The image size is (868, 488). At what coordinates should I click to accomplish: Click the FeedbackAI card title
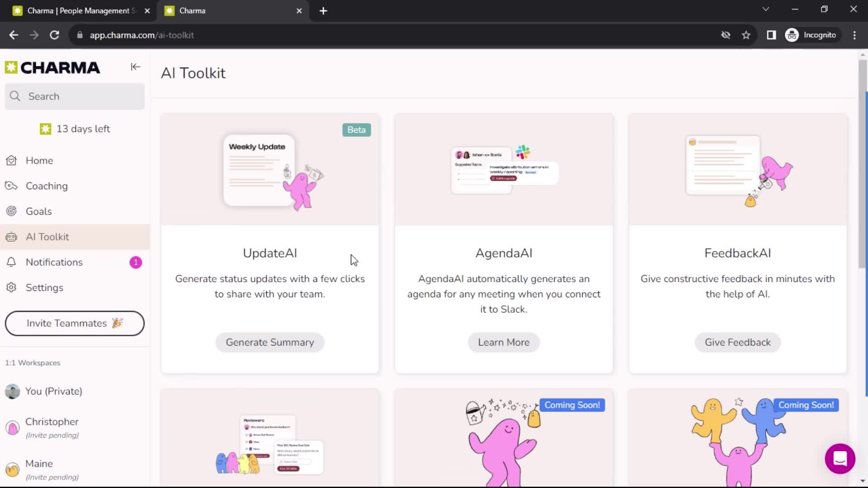(x=737, y=253)
